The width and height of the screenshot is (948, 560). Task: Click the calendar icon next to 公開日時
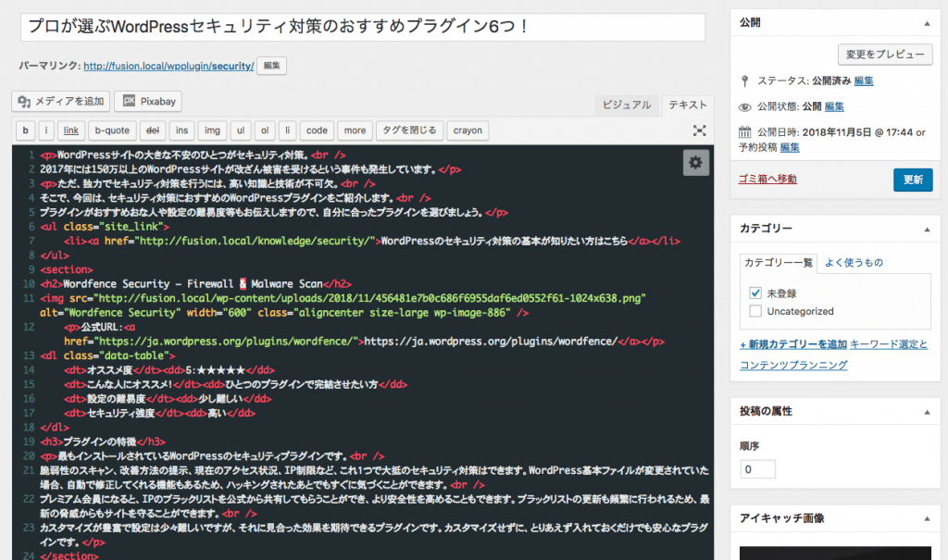tap(745, 131)
